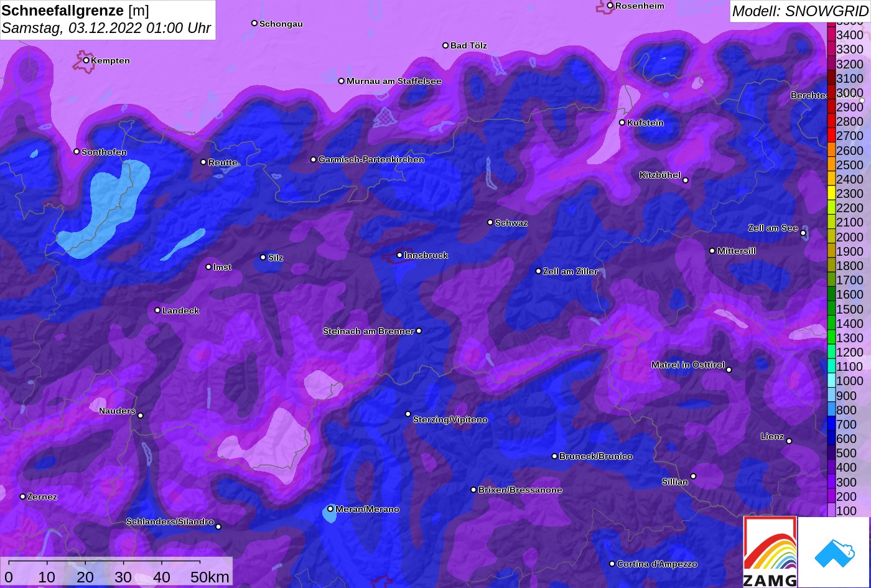Viewport: 871px width, 588px height.
Task: Pick the Nauders marker dot
Action: [141, 416]
